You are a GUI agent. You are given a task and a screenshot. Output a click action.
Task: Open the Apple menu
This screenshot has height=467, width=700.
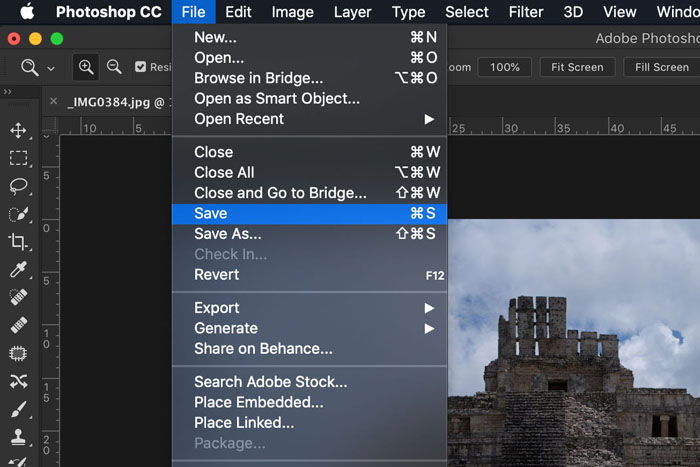pyautogui.click(x=27, y=12)
